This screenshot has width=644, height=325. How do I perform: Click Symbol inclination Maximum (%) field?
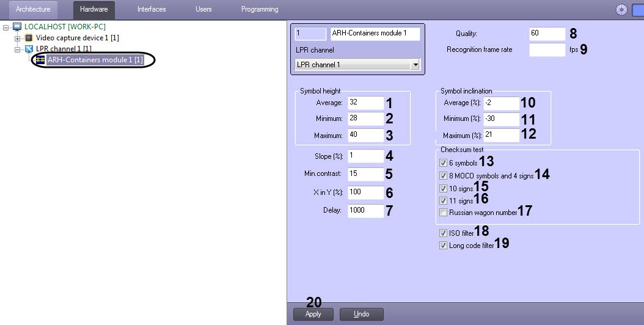coord(501,135)
